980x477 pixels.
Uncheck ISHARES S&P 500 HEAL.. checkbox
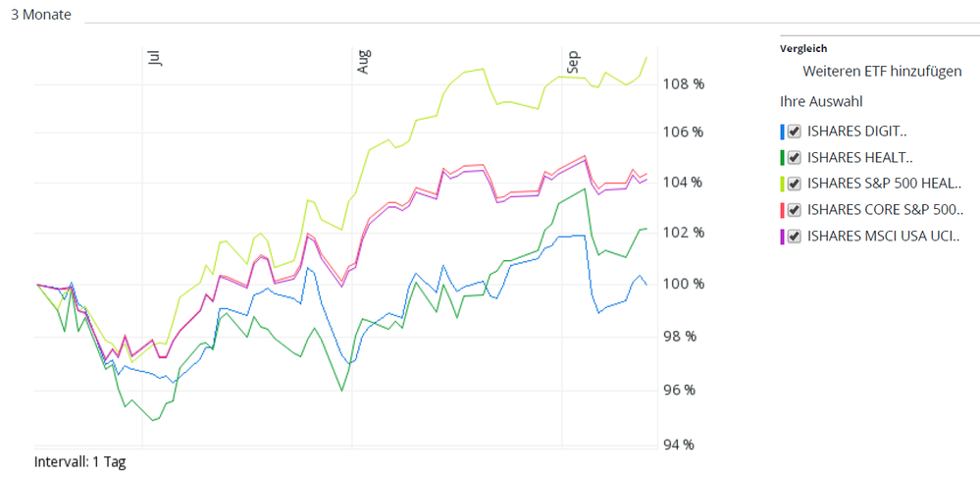click(795, 184)
